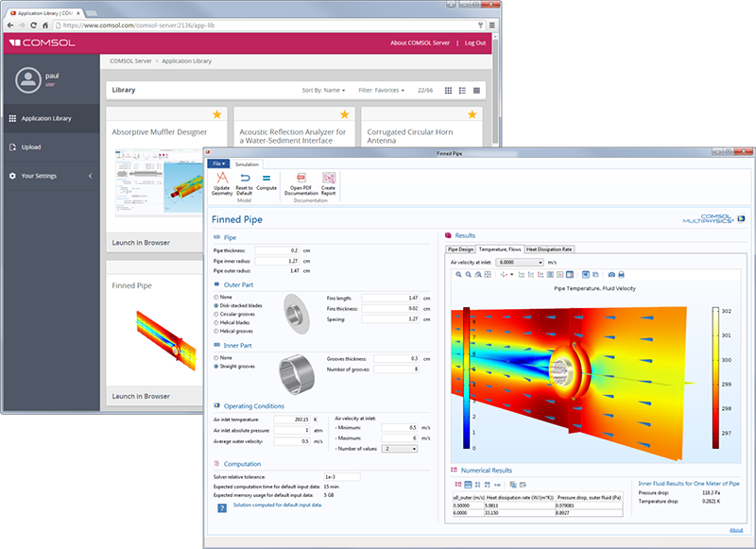756x549 pixels.
Task: Zoom in on the graphics plot
Action: [458, 274]
